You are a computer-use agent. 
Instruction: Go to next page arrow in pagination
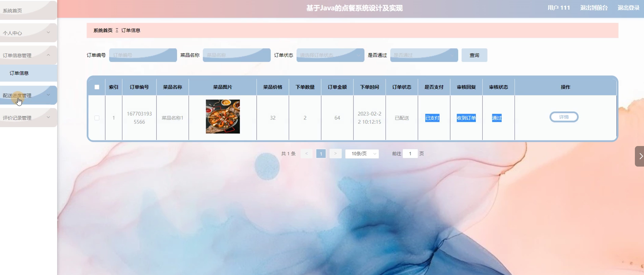point(335,154)
